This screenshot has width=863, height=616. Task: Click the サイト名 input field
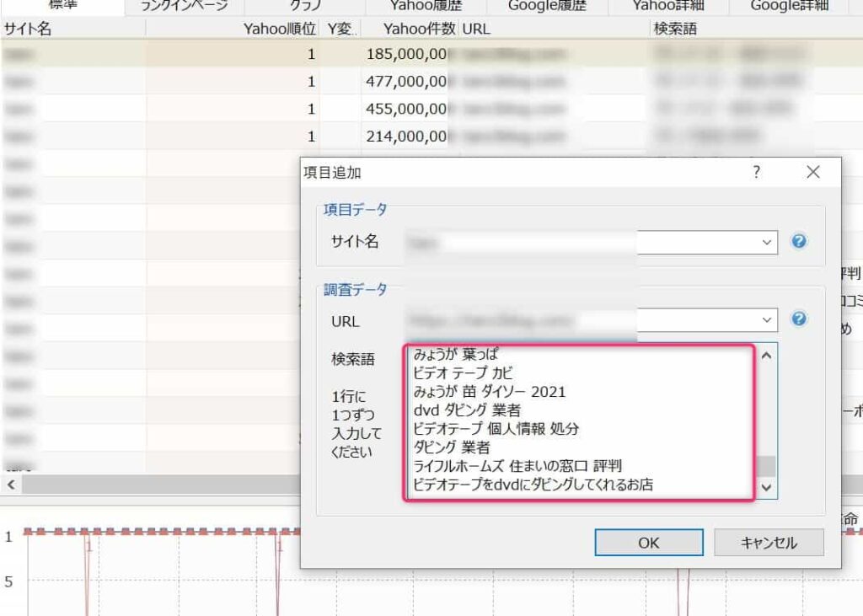[x=591, y=242]
